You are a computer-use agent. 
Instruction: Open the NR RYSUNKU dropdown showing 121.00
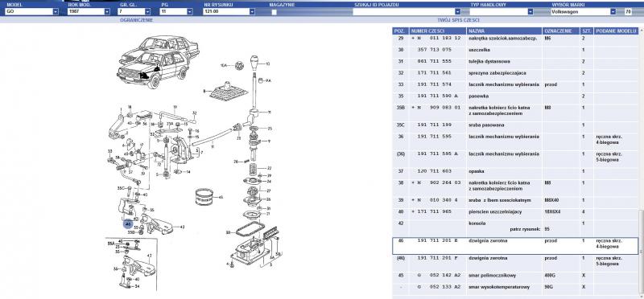(x=229, y=12)
